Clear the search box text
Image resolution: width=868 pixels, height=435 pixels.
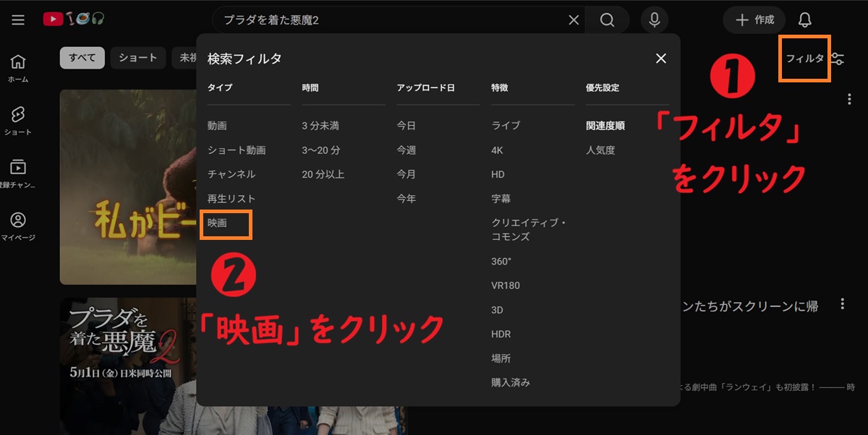(x=574, y=20)
